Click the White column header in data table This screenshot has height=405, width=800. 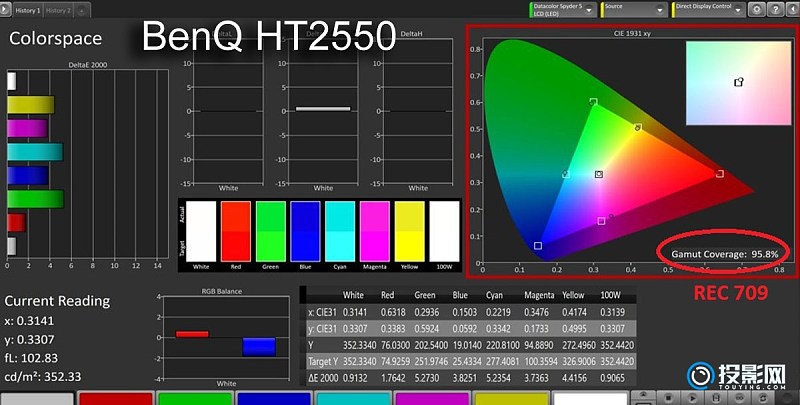coord(353,295)
